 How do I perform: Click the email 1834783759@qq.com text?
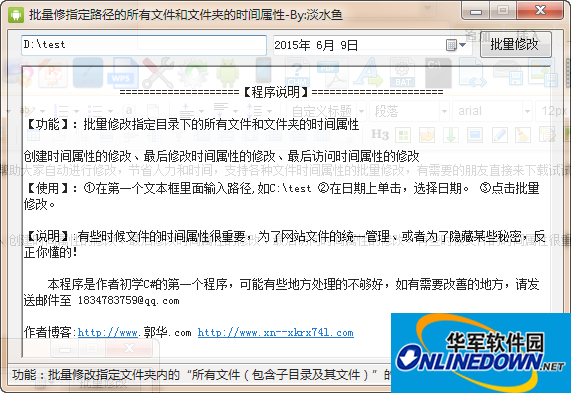tap(129, 300)
